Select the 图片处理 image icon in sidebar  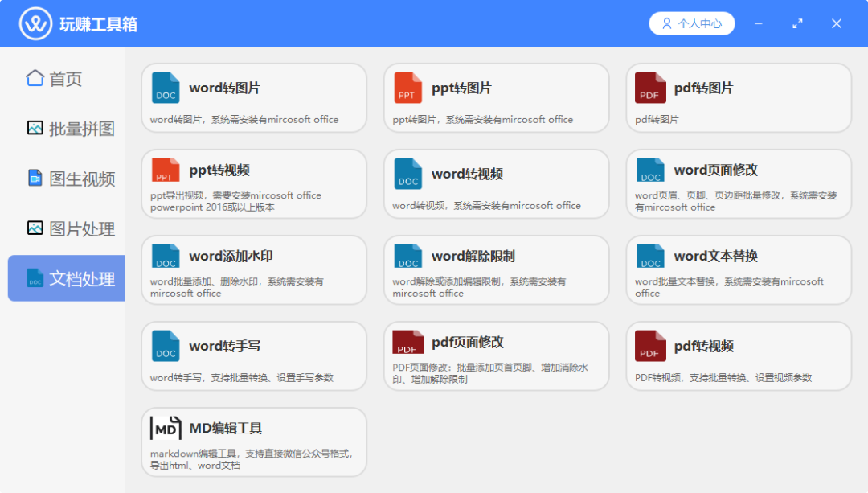[35, 228]
